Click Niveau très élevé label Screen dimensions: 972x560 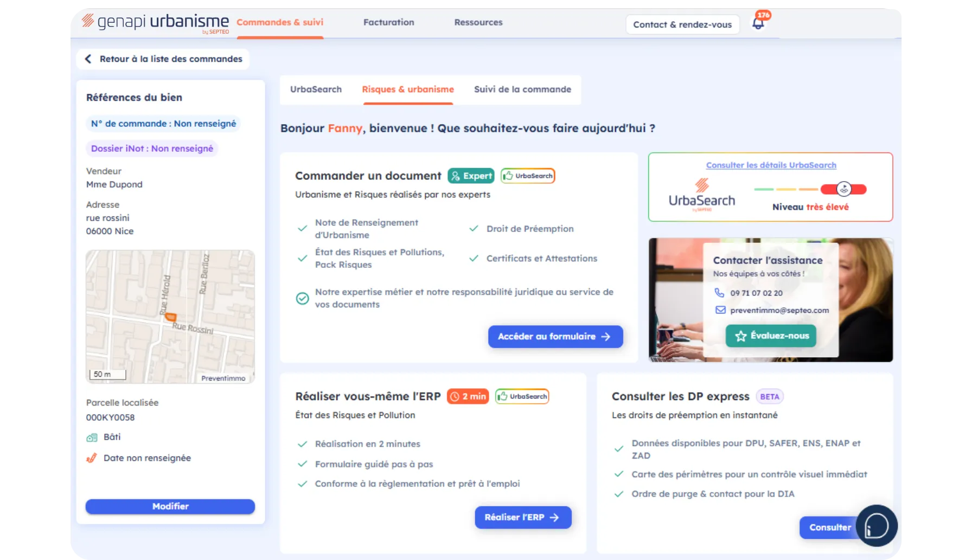[x=810, y=207]
